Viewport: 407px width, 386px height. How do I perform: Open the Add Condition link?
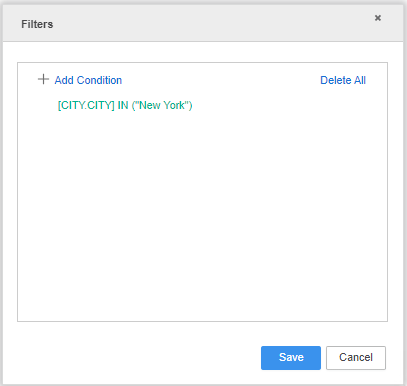(x=88, y=80)
